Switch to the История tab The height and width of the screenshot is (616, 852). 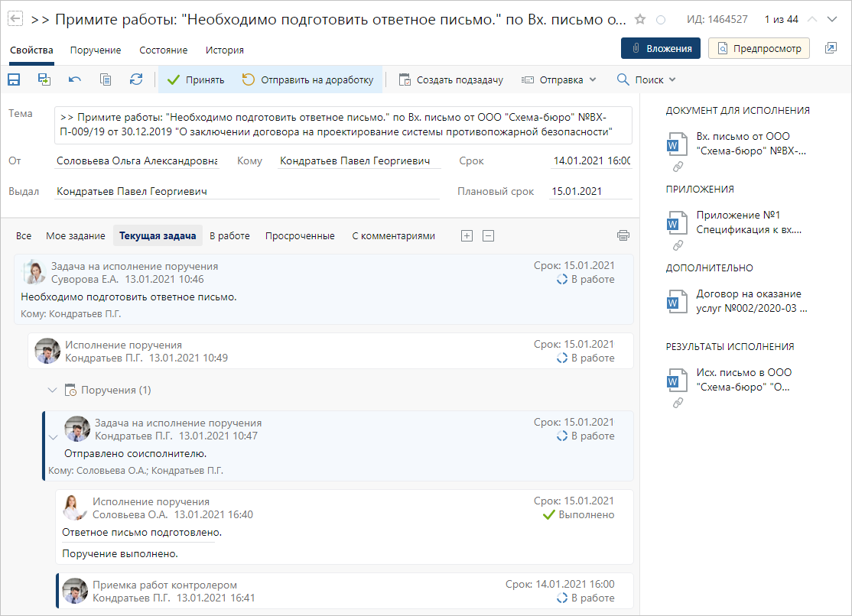coord(224,50)
